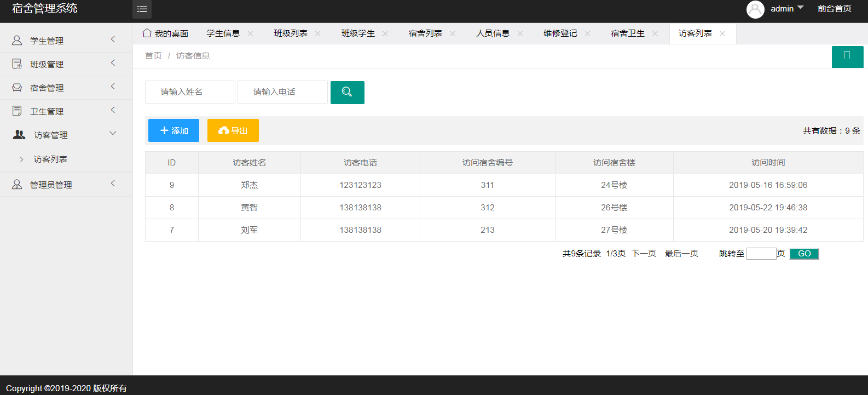Click the yellow 导出 export button
Viewport: 868px width, 395px height.
[233, 130]
